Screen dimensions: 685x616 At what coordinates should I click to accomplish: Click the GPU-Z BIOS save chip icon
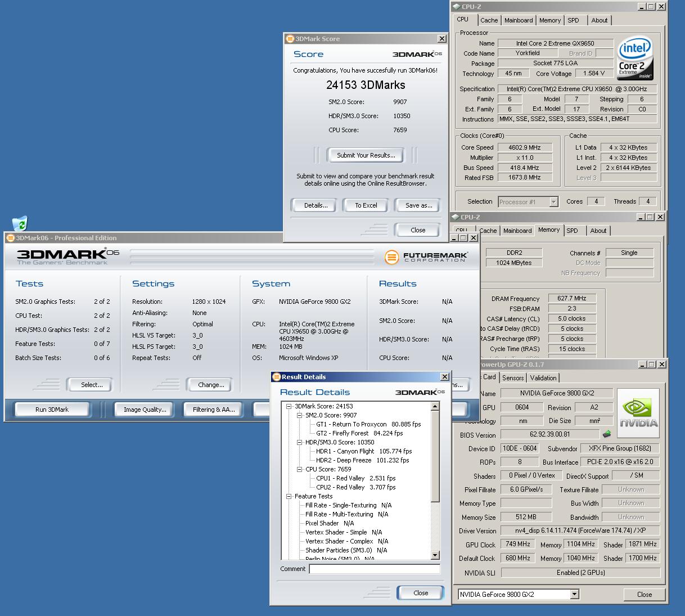tap(607, 434)
